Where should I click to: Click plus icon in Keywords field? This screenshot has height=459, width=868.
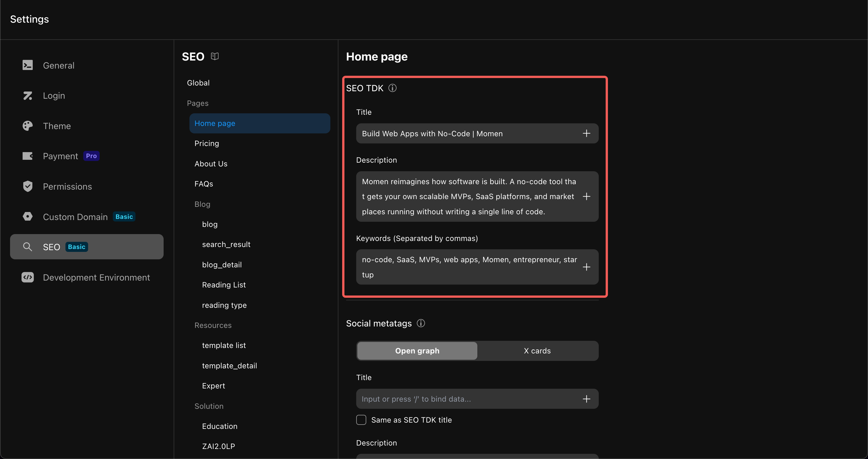point(586,267)
